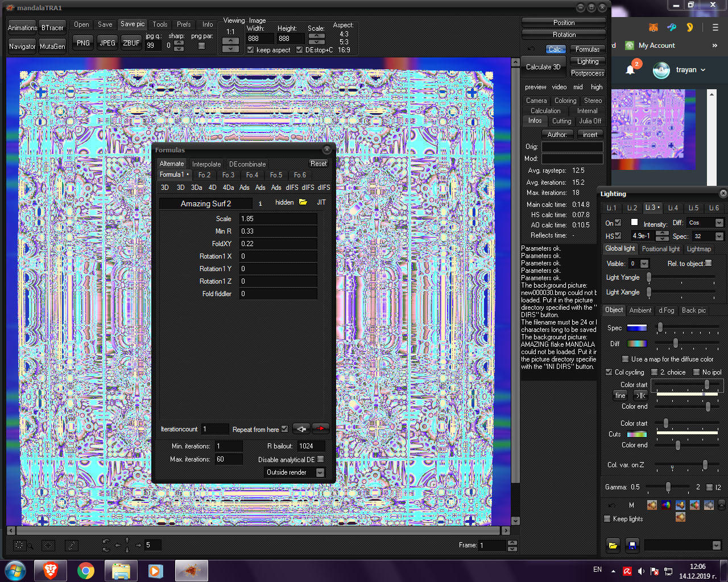Reset the formulas with the Reset button
Image resolution: width=728 pixels, height=582 pixels.
click(x=318, y=163)
